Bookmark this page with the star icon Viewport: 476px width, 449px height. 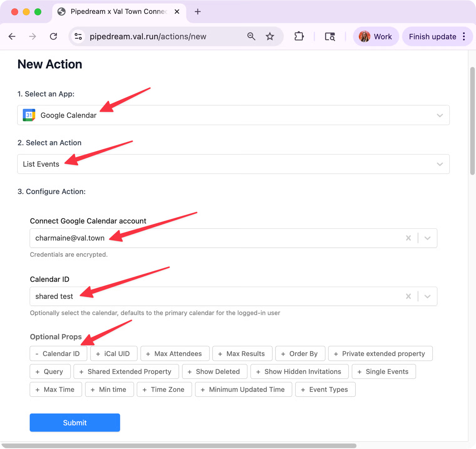pos(270,37)
